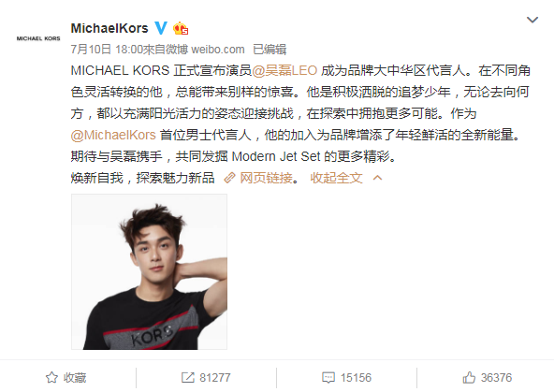Open reposts count 81277

point(215,378)
